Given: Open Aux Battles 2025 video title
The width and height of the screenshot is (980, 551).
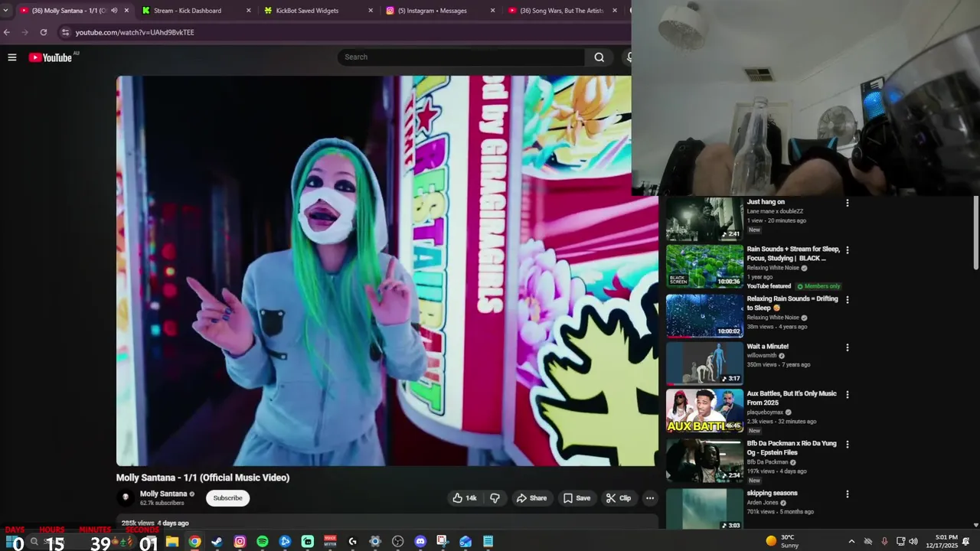Looking at the screenshot, I should [792, 398].
